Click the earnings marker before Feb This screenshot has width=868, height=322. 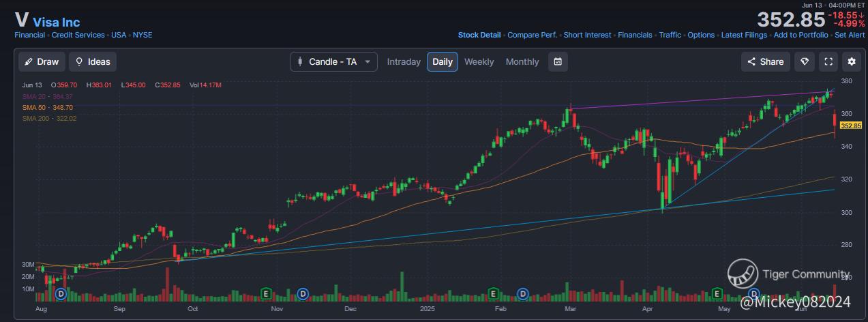tap(494, 294)
